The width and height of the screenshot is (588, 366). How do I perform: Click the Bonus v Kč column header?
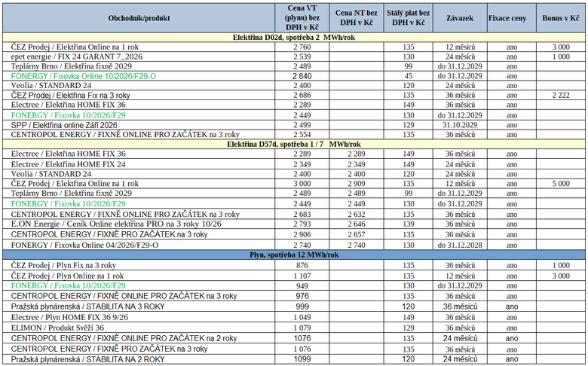561,18
